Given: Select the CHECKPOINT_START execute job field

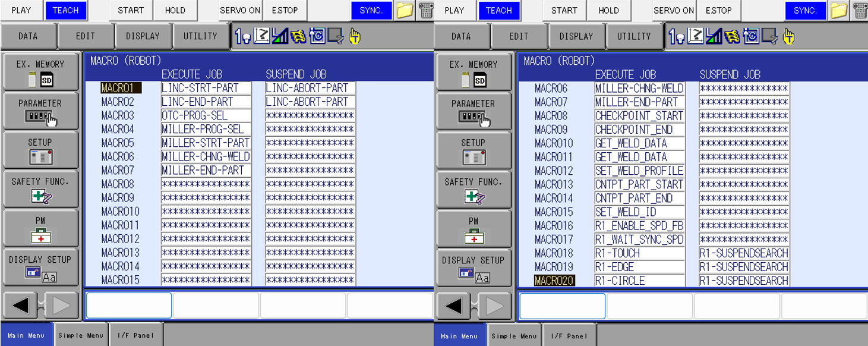Looking at the screenshot, I should pyautogui.click(x=640, y=116).
